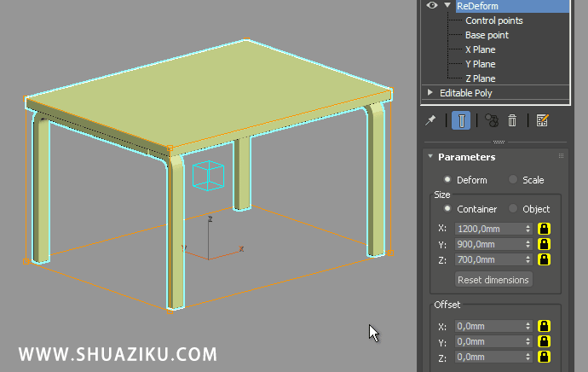Image resolution: width=588 pixels, height=372 pixels.
Task: Toggle the Size X lock icon
Action: (x=544, y=229)
